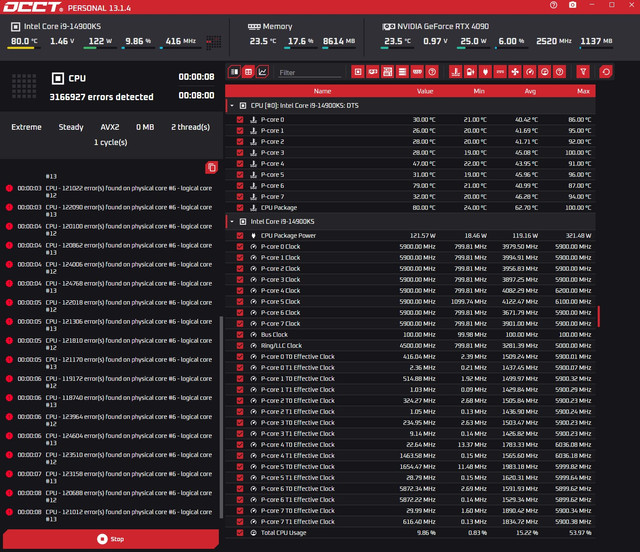Image resolution: width=640 pixels, height=552 pixels.
Task: Toggle the current reading filter icon
Action: click(500, 72)
